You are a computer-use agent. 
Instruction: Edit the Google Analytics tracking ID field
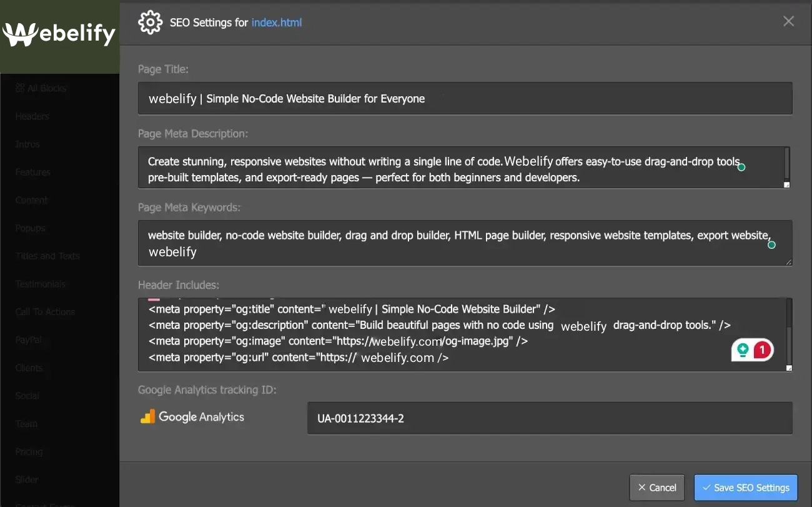coord(549,418)
